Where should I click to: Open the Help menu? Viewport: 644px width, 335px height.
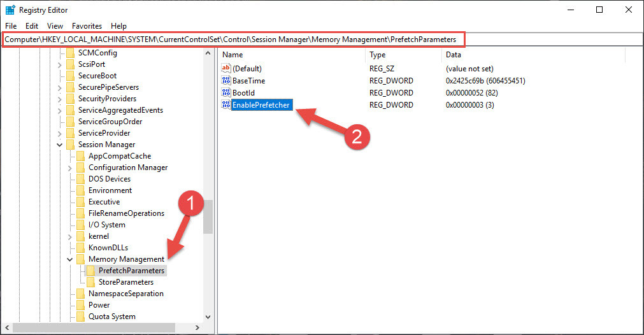[x=118, y=26]
